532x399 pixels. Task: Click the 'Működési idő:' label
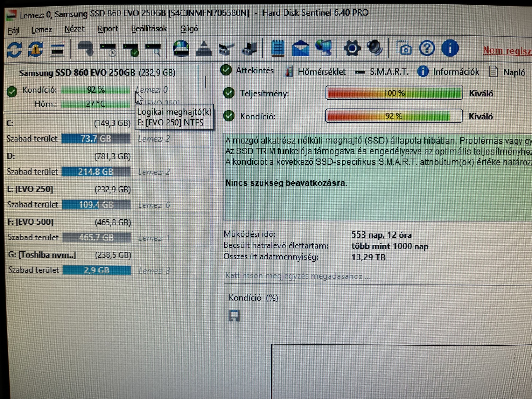pos(249,234)
